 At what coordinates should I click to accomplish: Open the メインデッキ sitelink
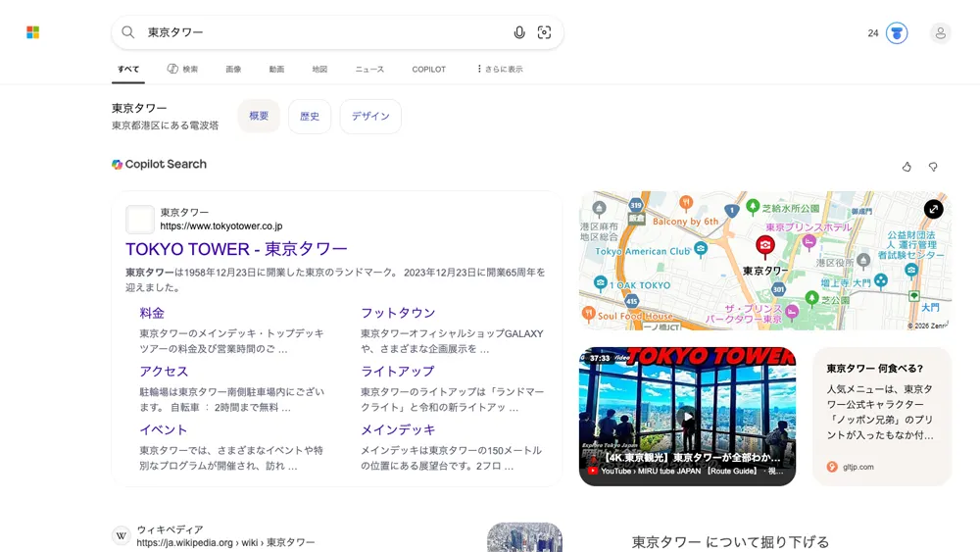(398, 430)
